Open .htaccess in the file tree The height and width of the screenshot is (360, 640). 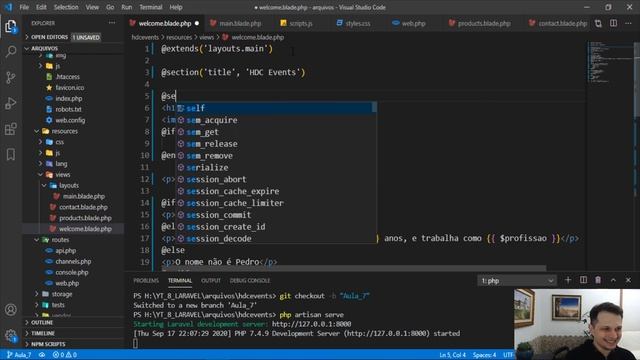pyautogui.click(x=67, y=77)
